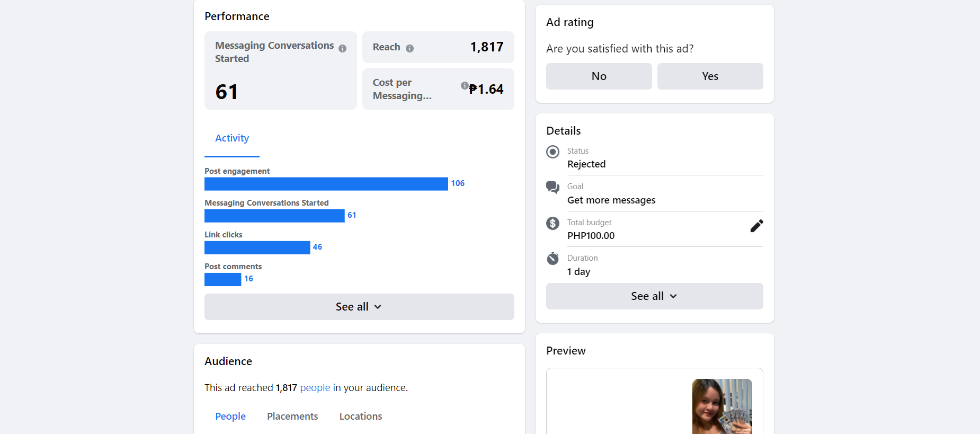Click the Post engagement bar
The height and width of the screenshot is (434, 980).
pyautogui.click(x=326, y=184)
